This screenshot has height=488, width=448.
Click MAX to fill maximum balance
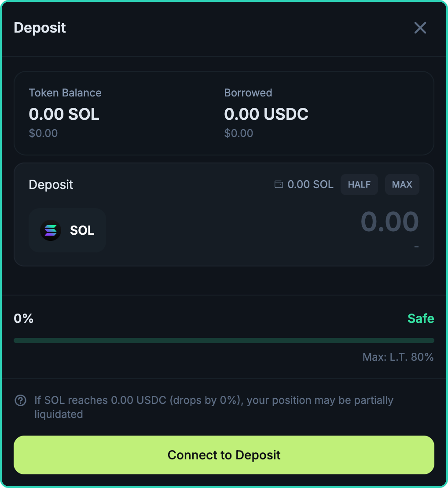click(x=402, y=184)
